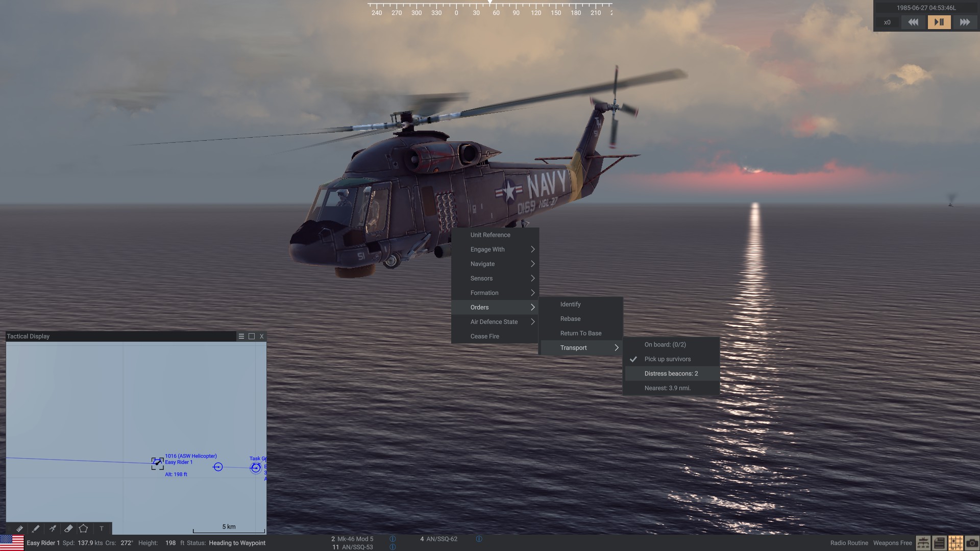Click the 5 km scale bar
The image size is (980, 551).
coord(229,529)
